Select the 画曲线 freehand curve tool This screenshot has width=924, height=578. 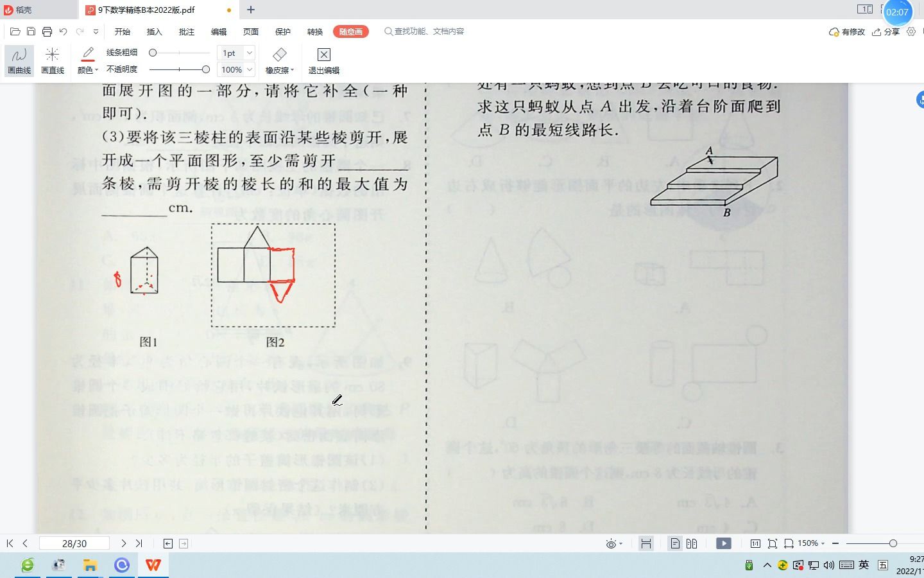coord(19,61)
